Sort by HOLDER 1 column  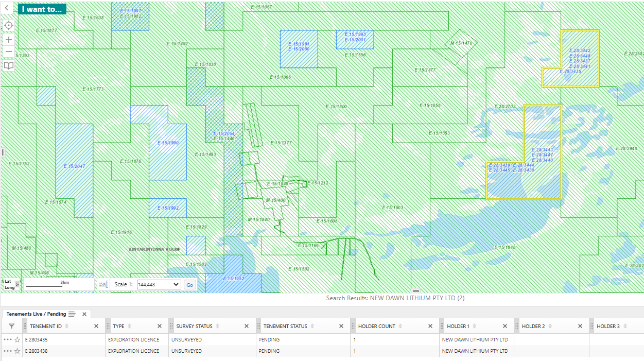tap(474, 326)
